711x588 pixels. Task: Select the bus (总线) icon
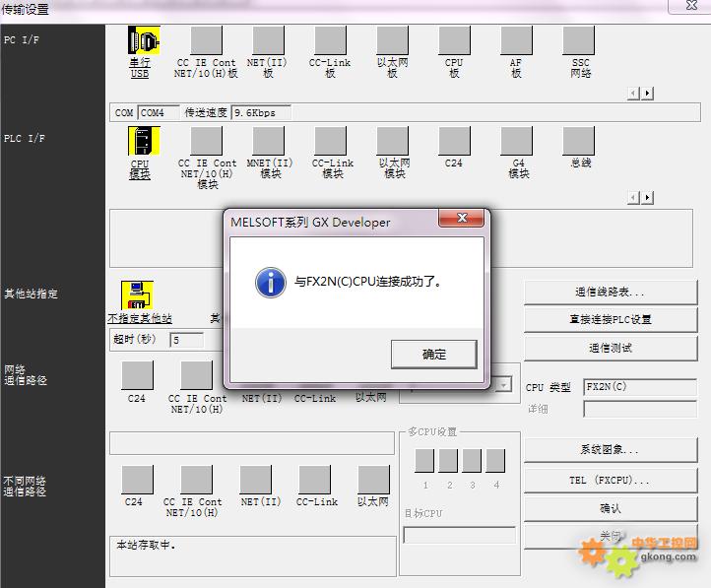pos(579,141)
